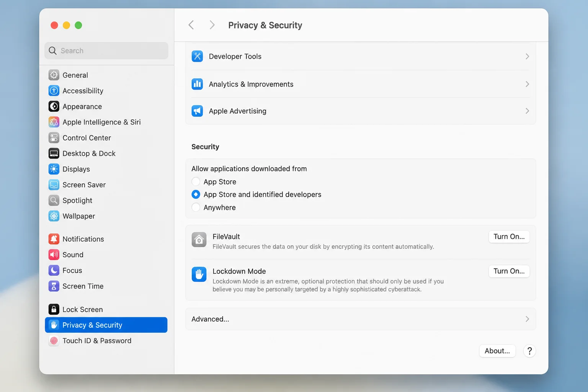The height and width of the screenshot is (392, 588).
Task: Click the Appearance icon in sidebar
Action: 54,106
